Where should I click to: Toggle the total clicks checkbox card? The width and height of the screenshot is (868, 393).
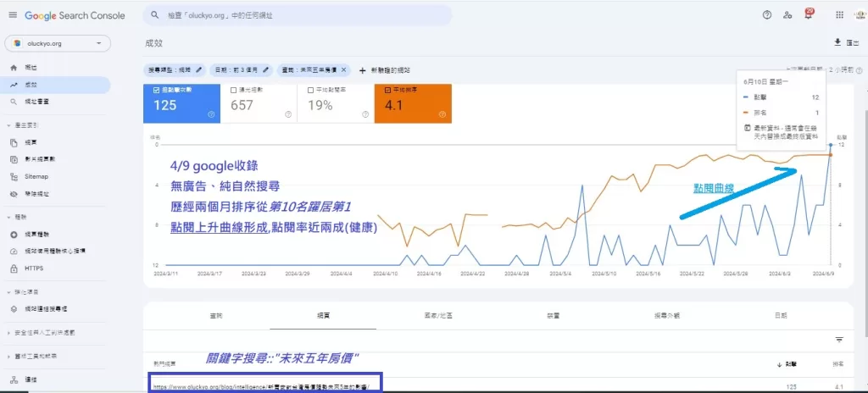[x=156, y=89]
